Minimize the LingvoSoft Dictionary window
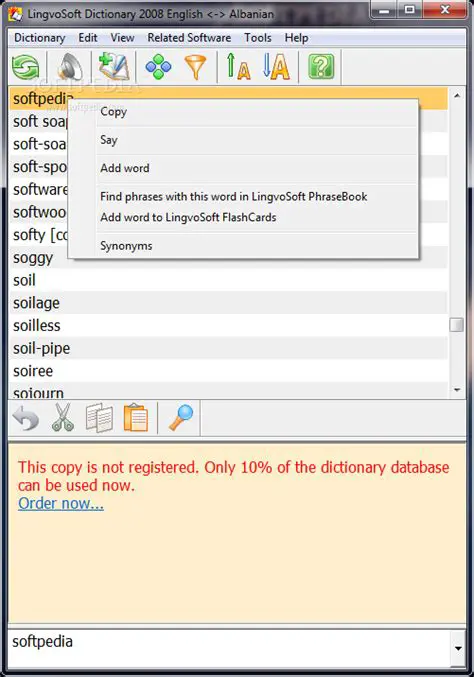This screenshot has height=677, width=474. pyautogui.click(x=384, y=10)
